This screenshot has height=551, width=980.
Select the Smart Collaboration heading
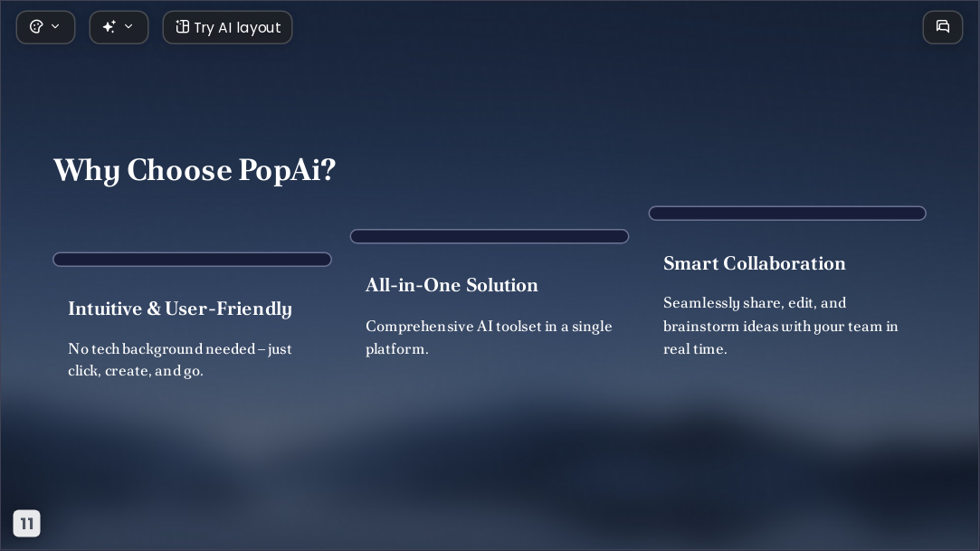point(755,263)
